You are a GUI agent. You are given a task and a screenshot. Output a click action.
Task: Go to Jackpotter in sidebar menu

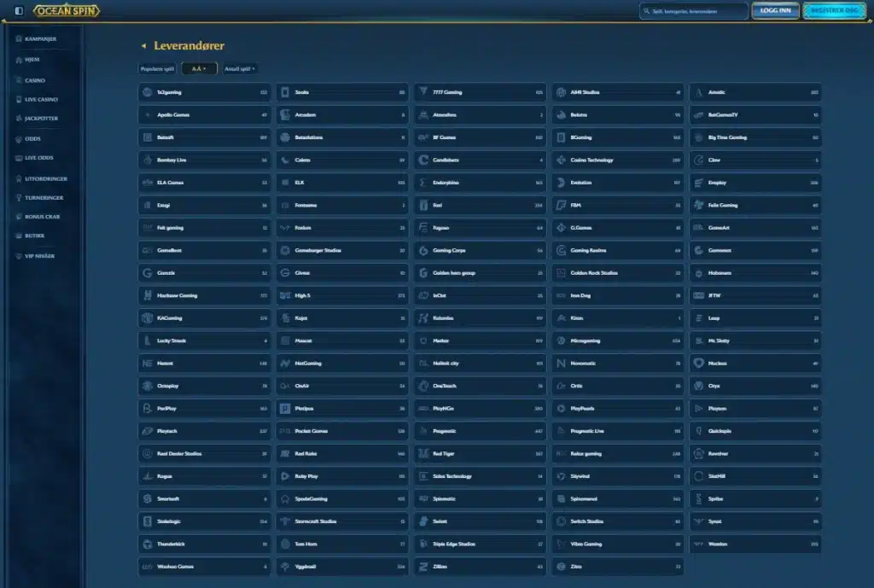pos(41,119)
